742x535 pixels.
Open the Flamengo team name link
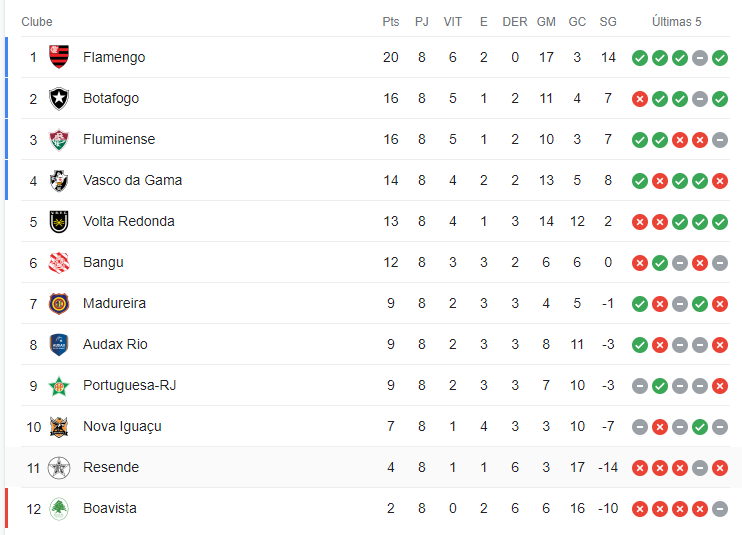[x=114, y=57]
